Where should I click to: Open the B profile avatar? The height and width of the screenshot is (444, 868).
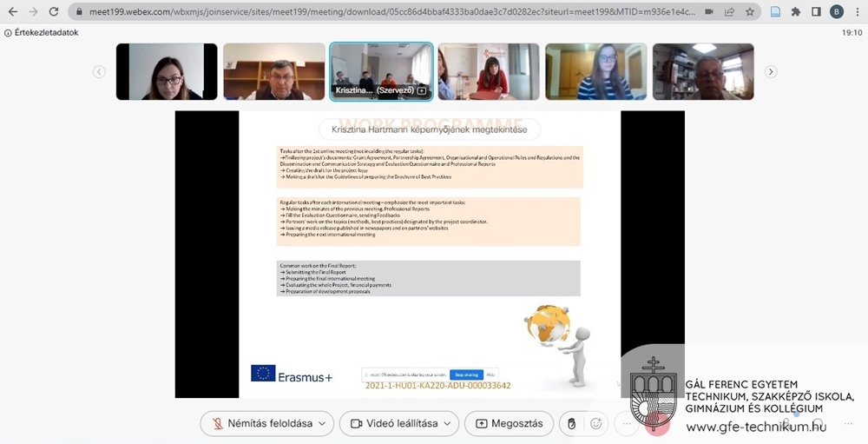[x=837, y=11]
